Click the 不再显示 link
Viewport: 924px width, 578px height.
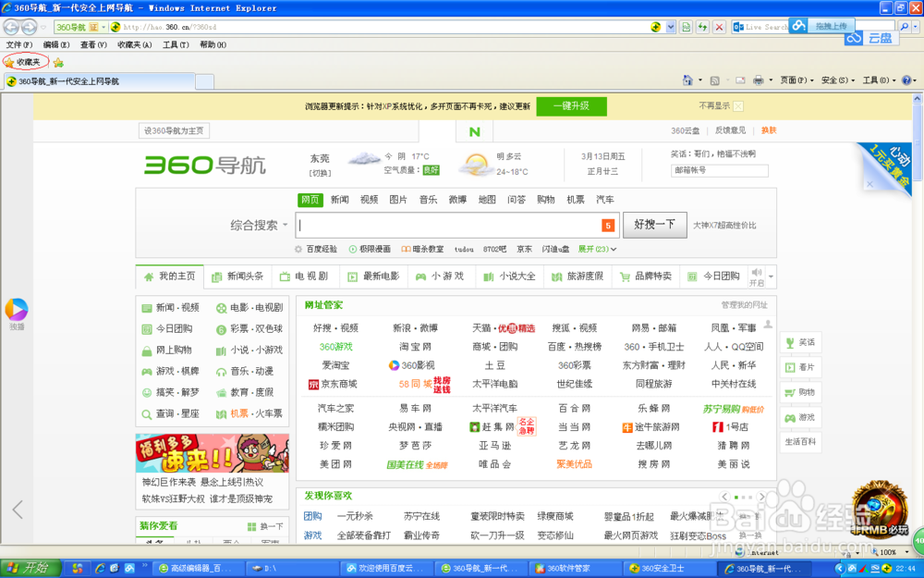[713, 106]
